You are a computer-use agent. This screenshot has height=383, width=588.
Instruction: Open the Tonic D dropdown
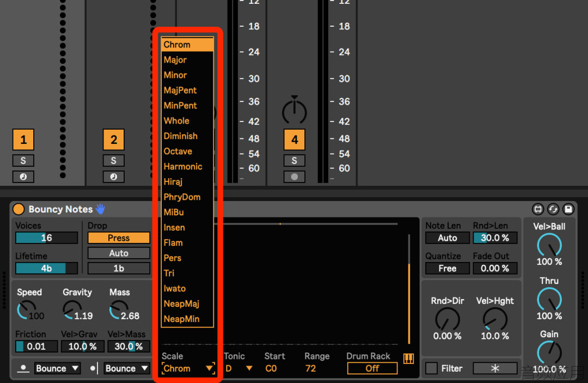(239, 368)
